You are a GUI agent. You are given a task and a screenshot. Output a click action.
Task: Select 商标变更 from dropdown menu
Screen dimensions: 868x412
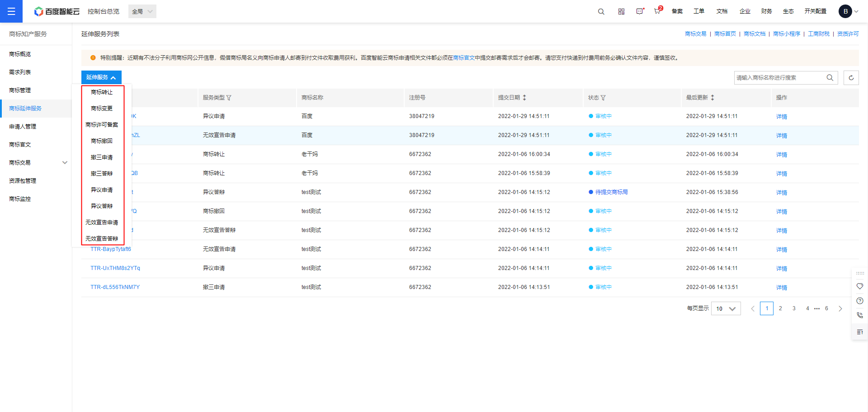click(x=102, y=109)
